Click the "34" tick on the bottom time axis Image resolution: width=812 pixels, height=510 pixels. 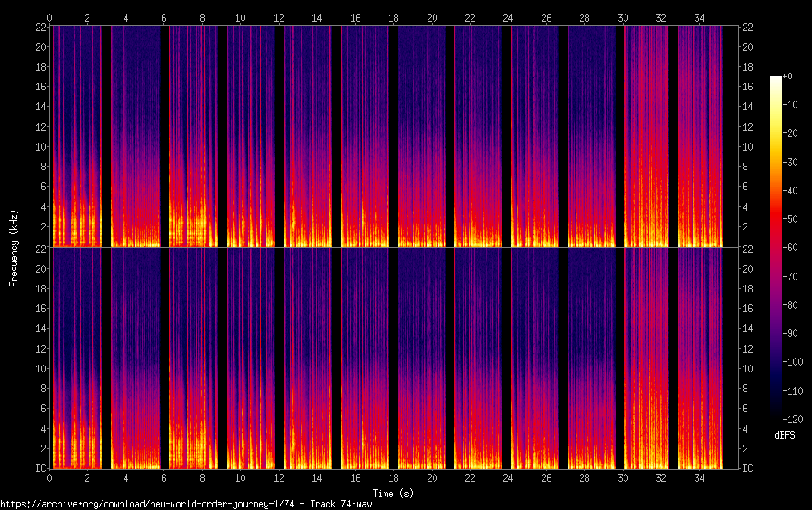point(699,477)
